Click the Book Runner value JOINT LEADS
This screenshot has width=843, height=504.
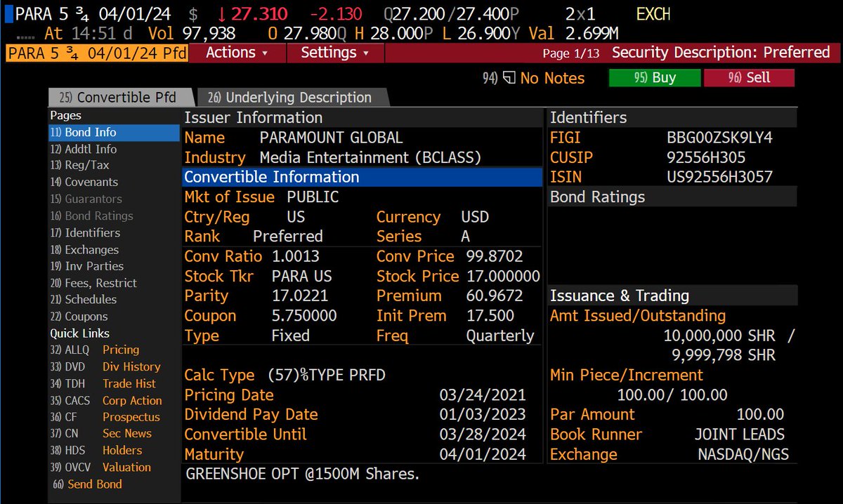pyautogui.click(x=740, y=435)
